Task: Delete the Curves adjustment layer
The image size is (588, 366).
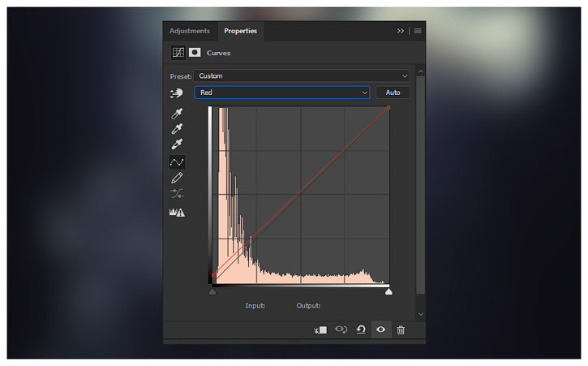Action: point(401,329)
